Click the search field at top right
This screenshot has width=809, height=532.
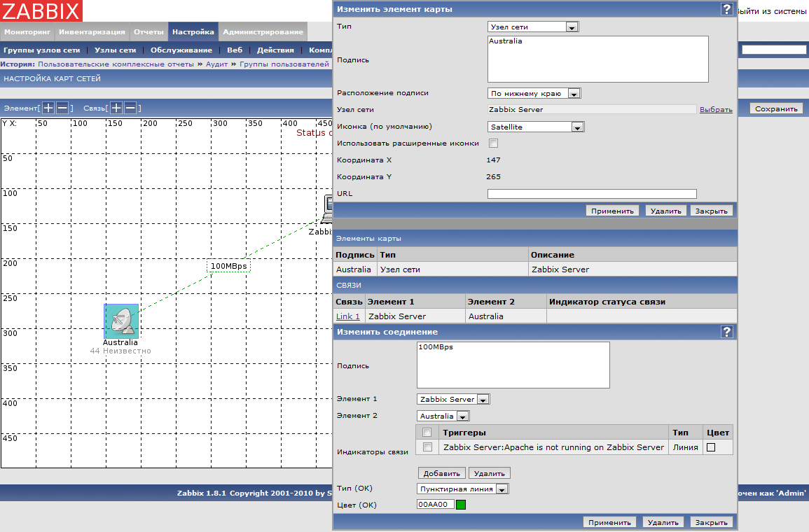774,50
